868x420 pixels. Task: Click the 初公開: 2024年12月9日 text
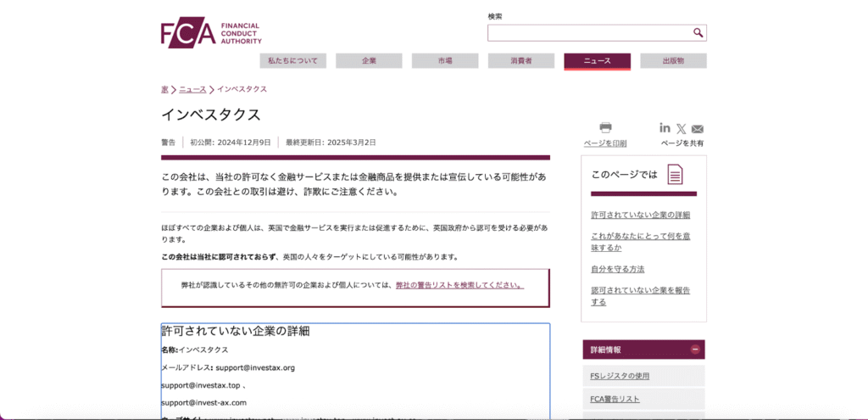pos(231,143)
